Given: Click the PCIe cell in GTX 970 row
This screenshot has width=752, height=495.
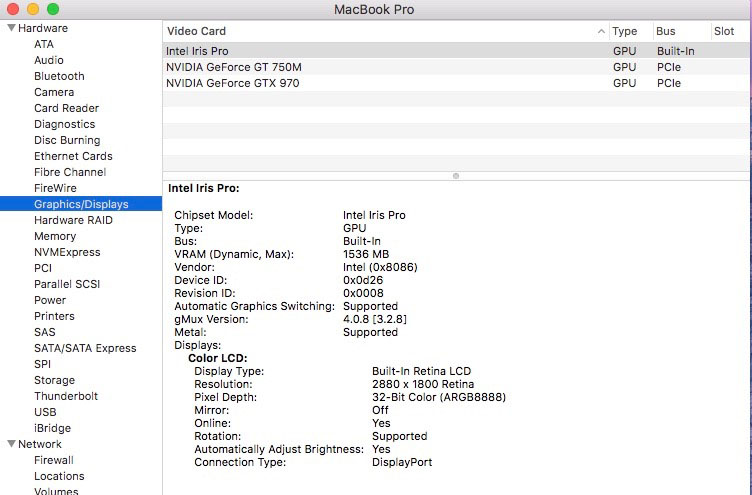Looking at the screenshot, I should click(x=669, y=83).
